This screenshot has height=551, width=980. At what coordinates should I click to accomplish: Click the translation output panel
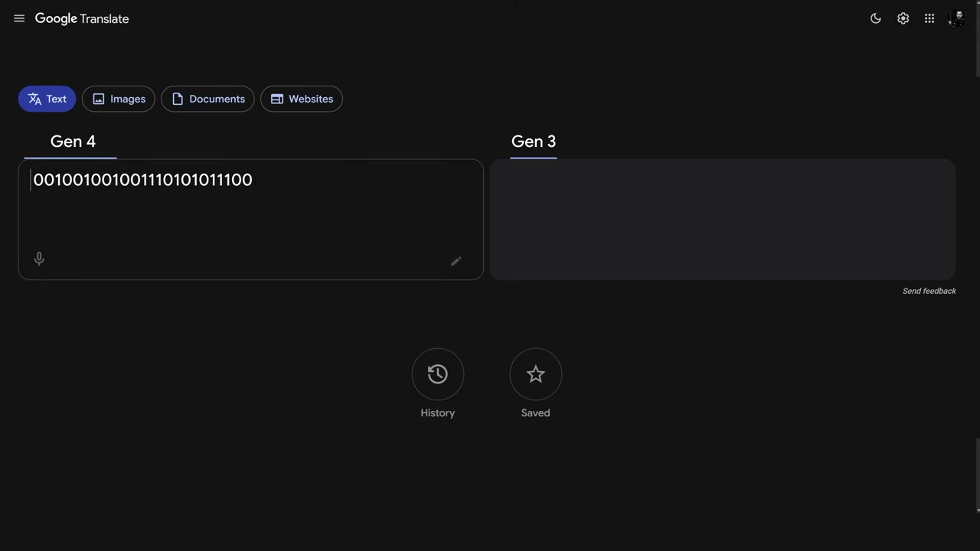(x=723, y=219)
